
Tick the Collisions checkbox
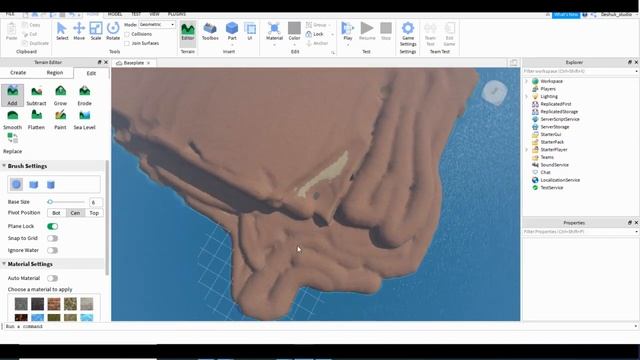127,34
